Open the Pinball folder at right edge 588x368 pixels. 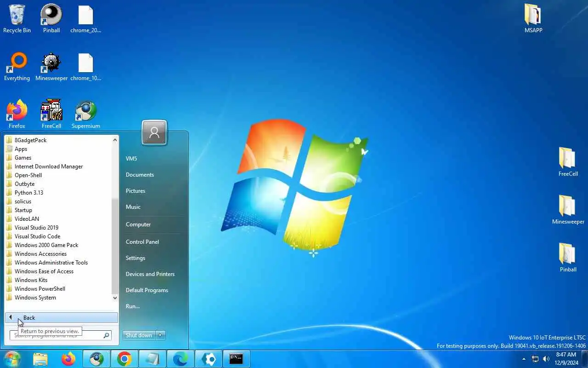[x=568, y=258]
